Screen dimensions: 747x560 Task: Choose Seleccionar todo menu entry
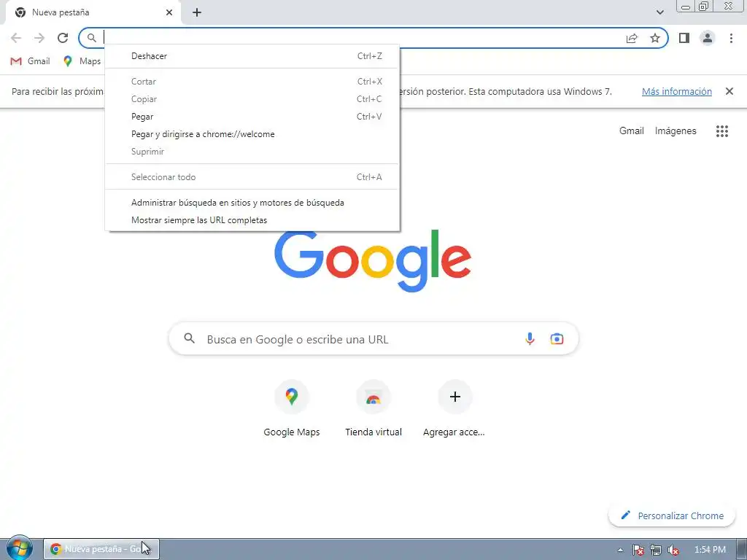252,177
